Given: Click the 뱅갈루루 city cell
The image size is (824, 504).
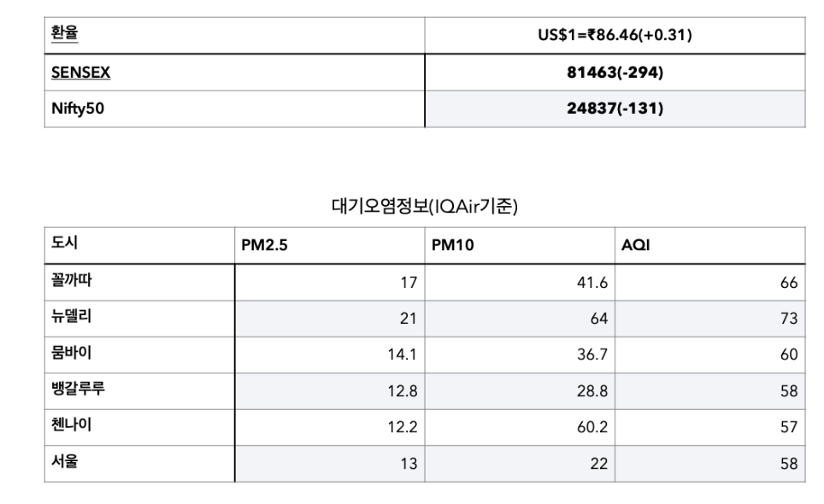Looking at the screenshot, I should point(78,390).
